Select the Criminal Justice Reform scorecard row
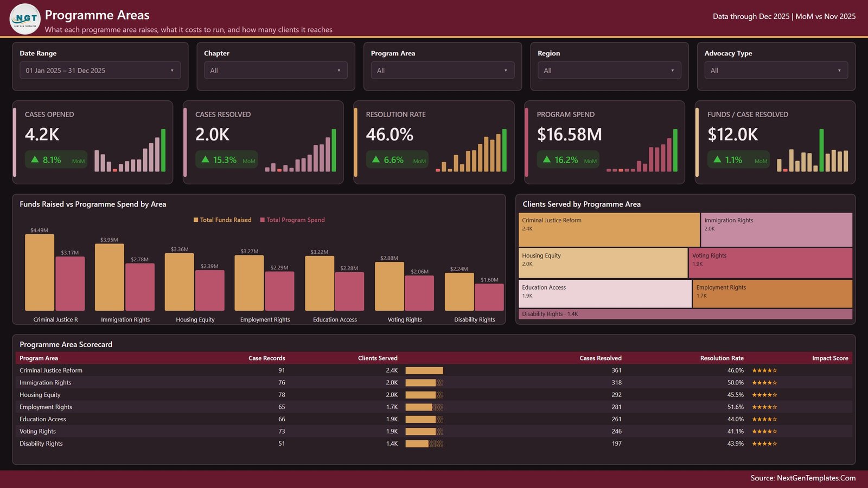868x488 pixels. (x=434, y=370)
